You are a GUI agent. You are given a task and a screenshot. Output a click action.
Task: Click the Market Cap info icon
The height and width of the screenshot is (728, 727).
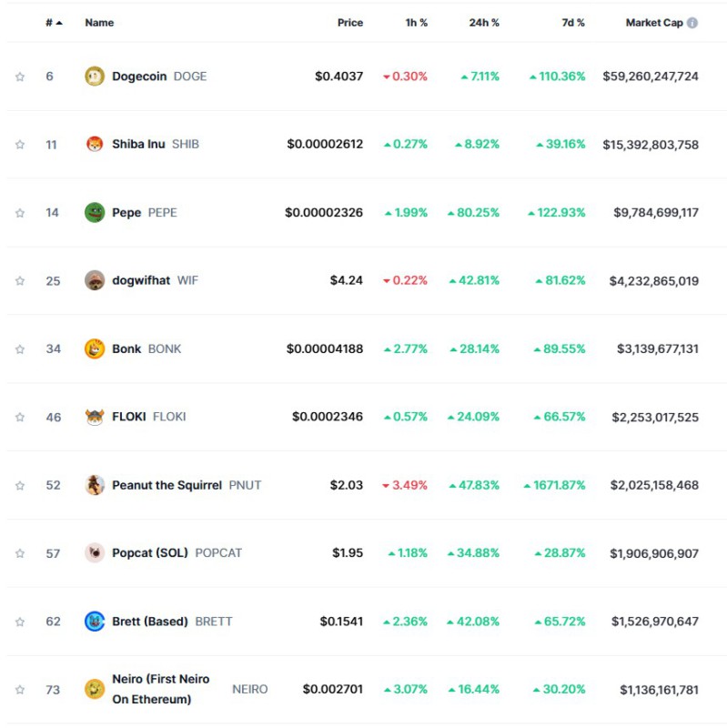(x=692, y=23)
